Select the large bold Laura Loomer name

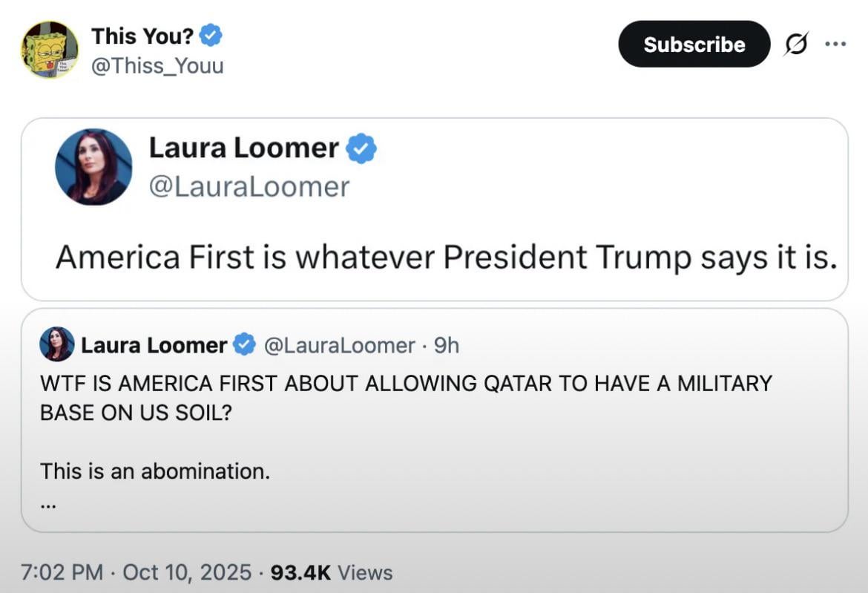coord(243,148)
